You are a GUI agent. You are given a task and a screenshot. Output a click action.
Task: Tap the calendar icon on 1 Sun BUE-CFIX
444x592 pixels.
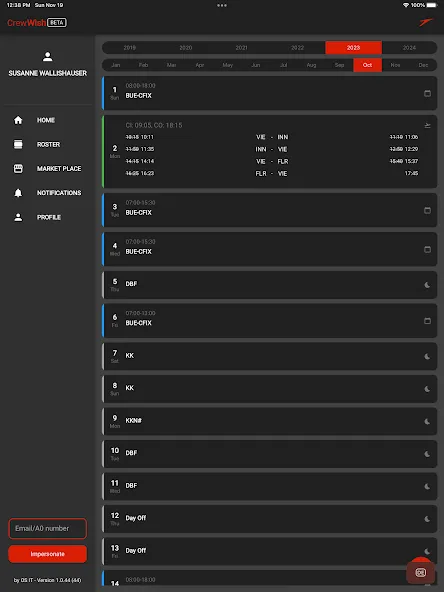427,93
